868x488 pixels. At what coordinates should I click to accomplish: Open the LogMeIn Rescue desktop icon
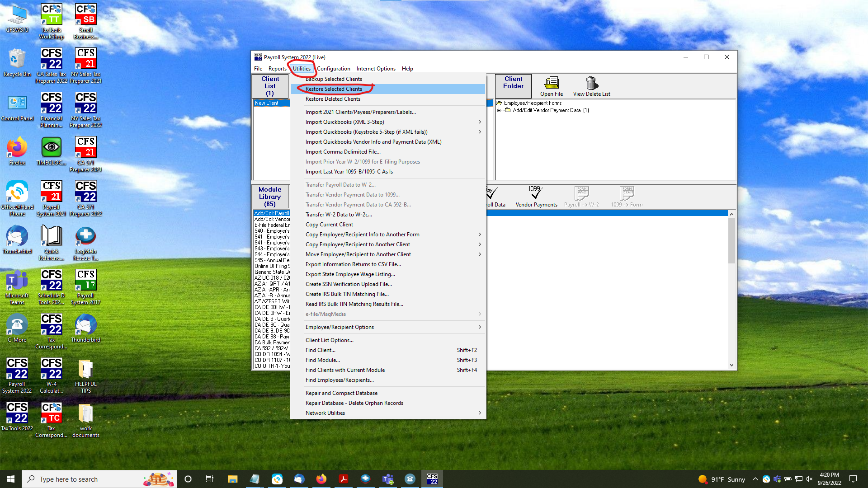point(85,243)
